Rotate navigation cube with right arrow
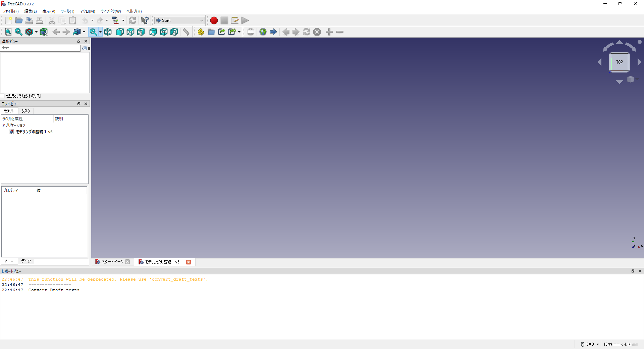 (639, 62)
